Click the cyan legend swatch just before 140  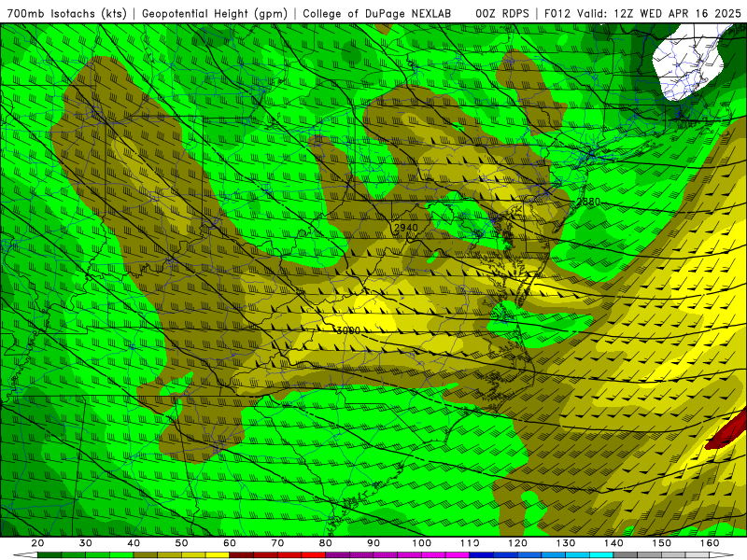pyautogui.click(x=601, y=555)
